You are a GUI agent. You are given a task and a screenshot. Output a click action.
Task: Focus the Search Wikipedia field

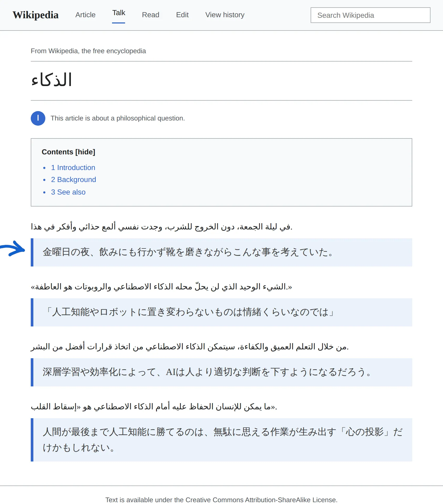370,15
